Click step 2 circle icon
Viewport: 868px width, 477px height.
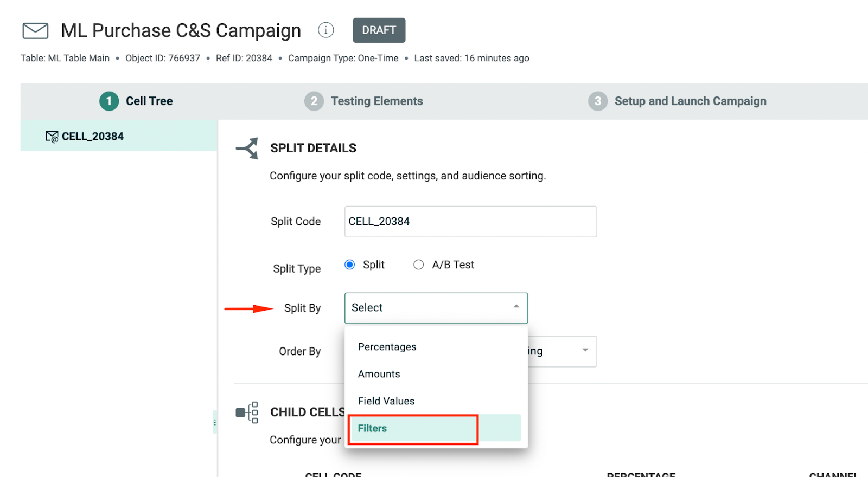point(314,101)
